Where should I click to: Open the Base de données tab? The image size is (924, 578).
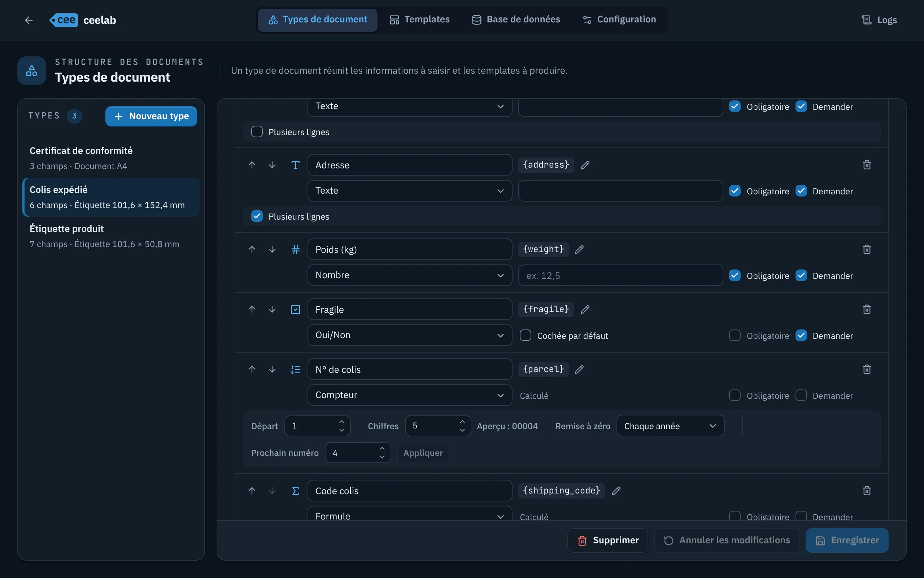[516, 20]
